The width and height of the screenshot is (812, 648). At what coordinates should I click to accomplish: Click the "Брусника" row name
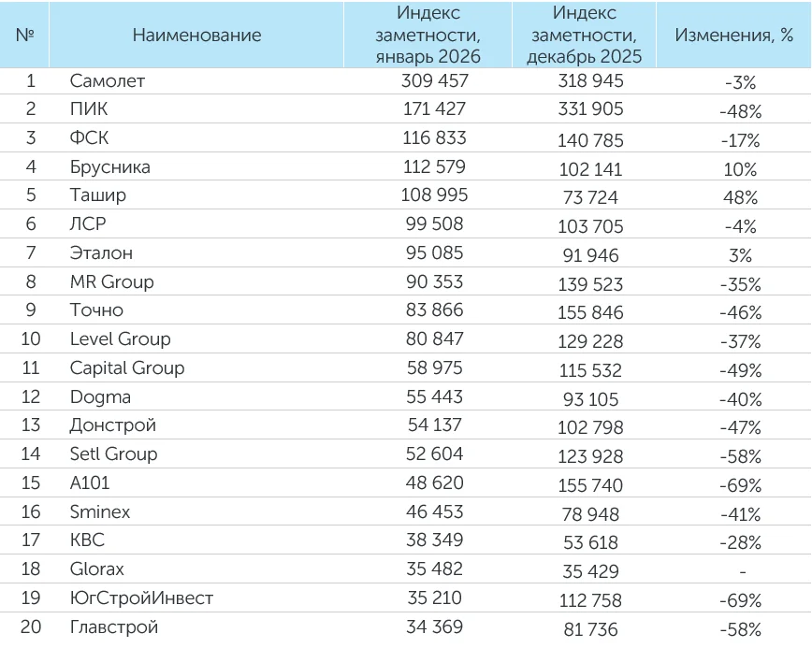pyautogui.click(x=109, y=167)
